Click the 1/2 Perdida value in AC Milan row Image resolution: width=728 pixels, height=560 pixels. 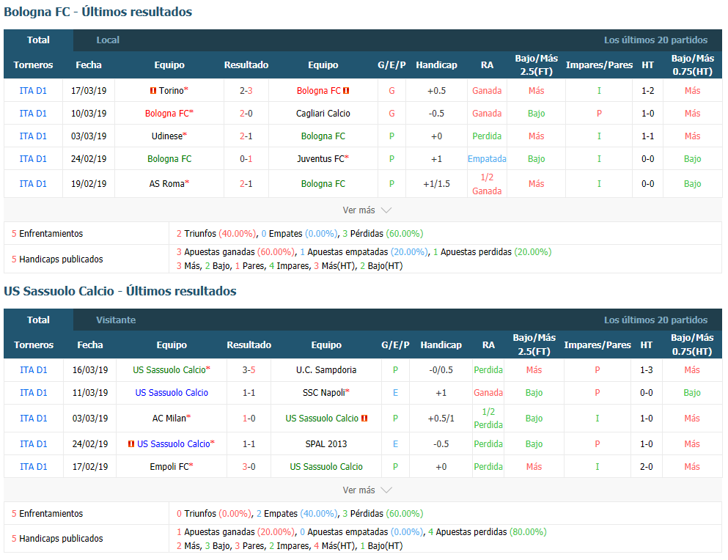[488, 419]
